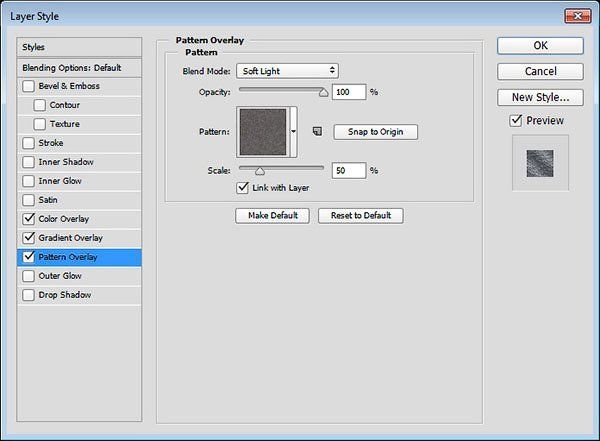Create new preset from current pattern icon
Image resolution: width=600 pixels, height=441 pixels.
tap(317, 132)
